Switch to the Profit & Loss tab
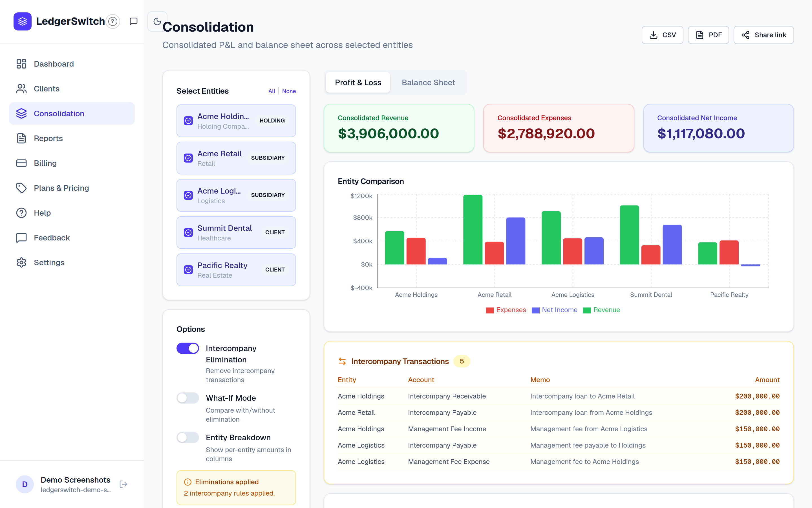Viewport: 812px width, 508px height. [358, 82]
